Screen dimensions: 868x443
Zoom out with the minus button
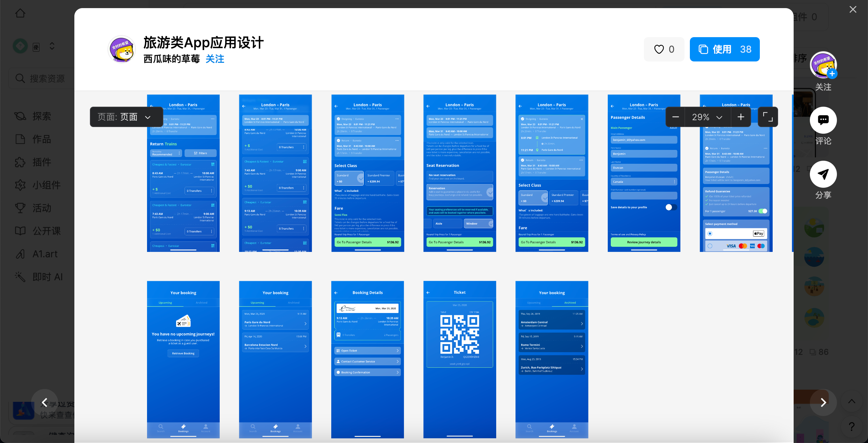[675, 117]
